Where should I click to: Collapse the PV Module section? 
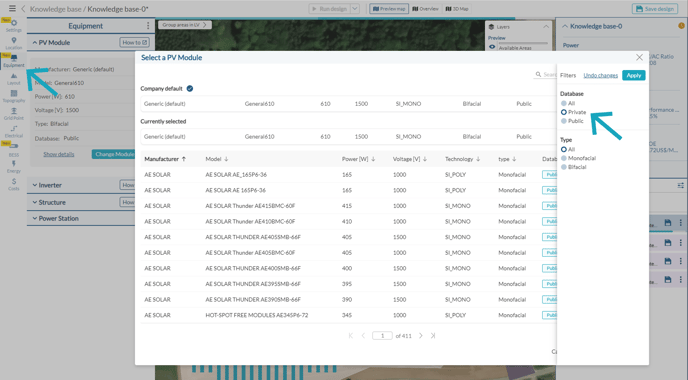point(35,43)
